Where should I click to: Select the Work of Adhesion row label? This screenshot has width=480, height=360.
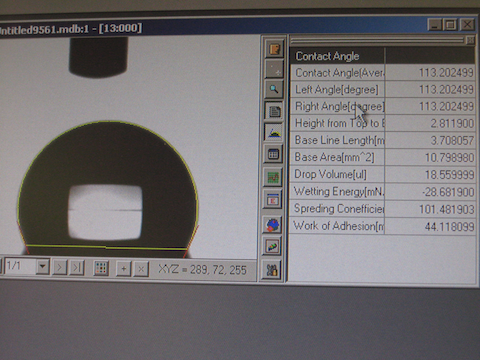tap(338, 226)
